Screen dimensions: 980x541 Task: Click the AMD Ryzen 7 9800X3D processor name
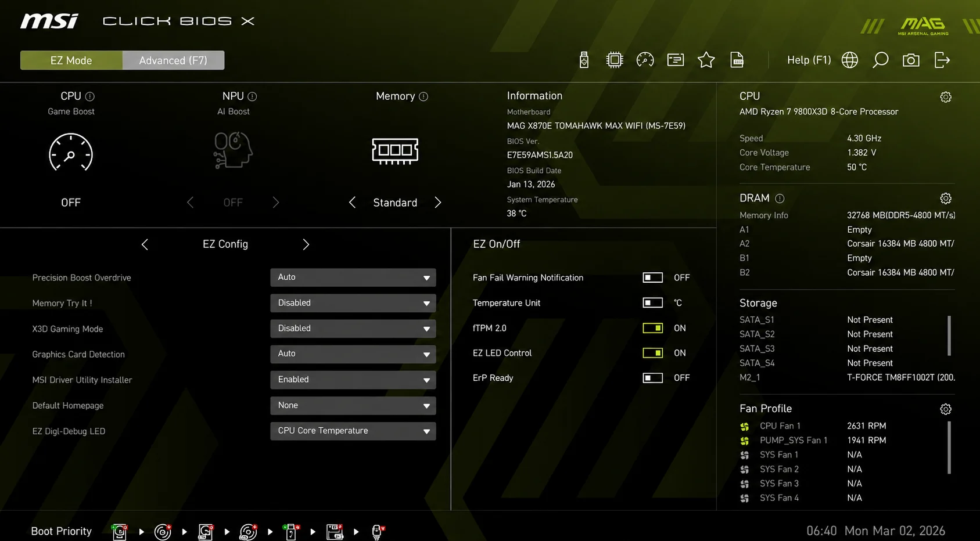point(819,111)
